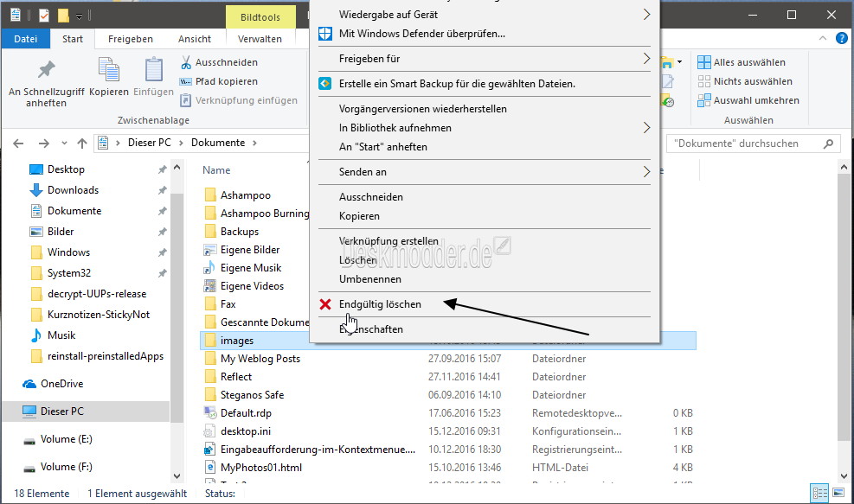
Task: Click breadcrumb chevron after Dokumente
Action: 254,144
